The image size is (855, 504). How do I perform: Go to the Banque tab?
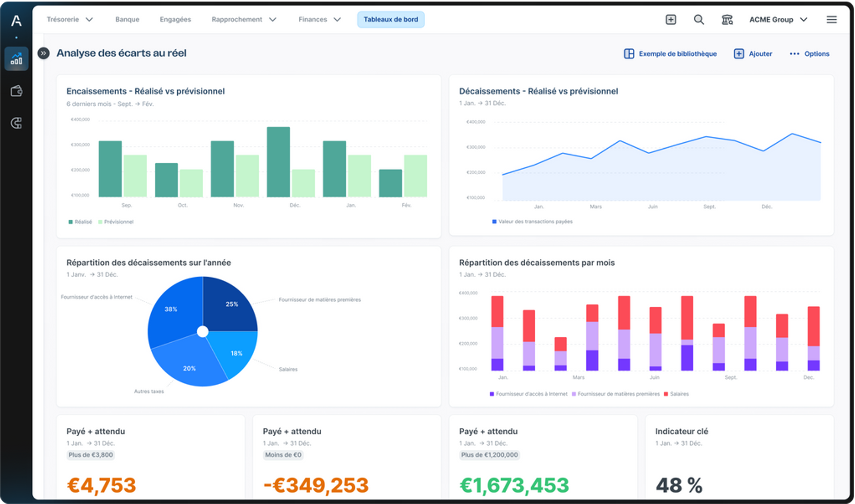pyautogui.click(x=127, y=19)
